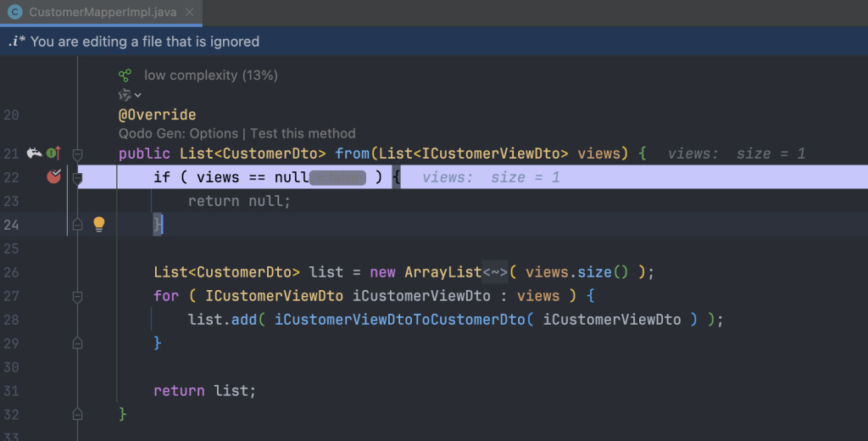Click the 'You are editing a file that is ignored' banner

pyautogui.click(x=434, y=42)
